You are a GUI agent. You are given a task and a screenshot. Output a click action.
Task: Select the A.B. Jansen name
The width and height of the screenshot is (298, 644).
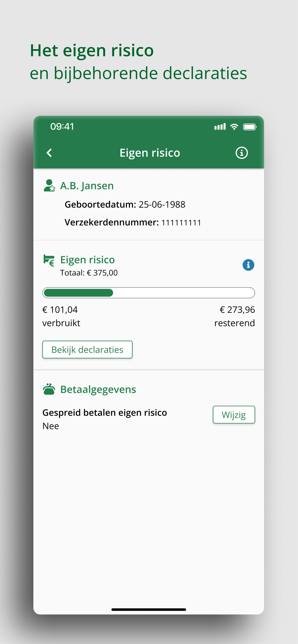(87, 186)
